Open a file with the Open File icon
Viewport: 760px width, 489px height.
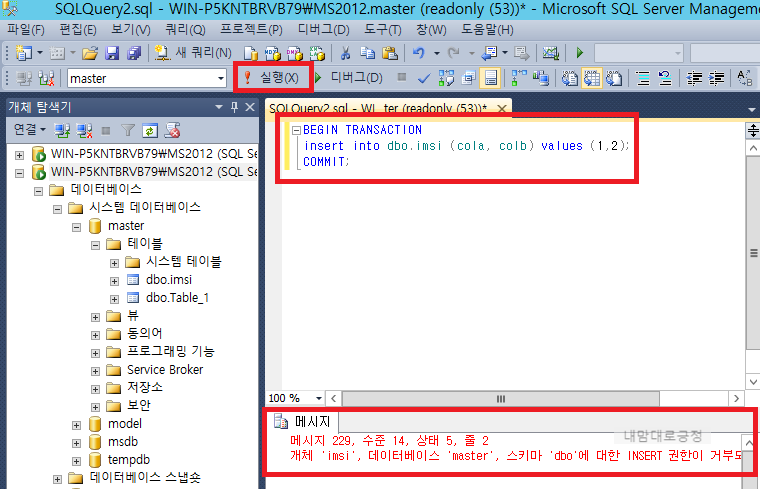coord(90,53)
